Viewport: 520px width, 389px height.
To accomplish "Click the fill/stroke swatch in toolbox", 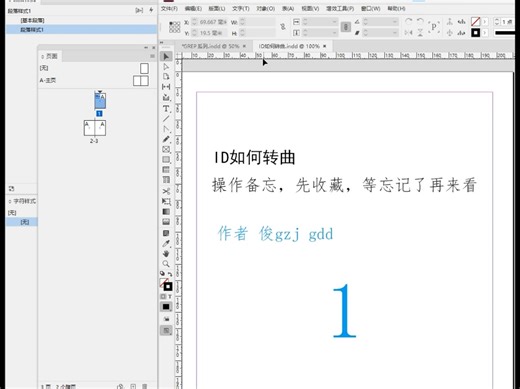I will coord(166,284).
